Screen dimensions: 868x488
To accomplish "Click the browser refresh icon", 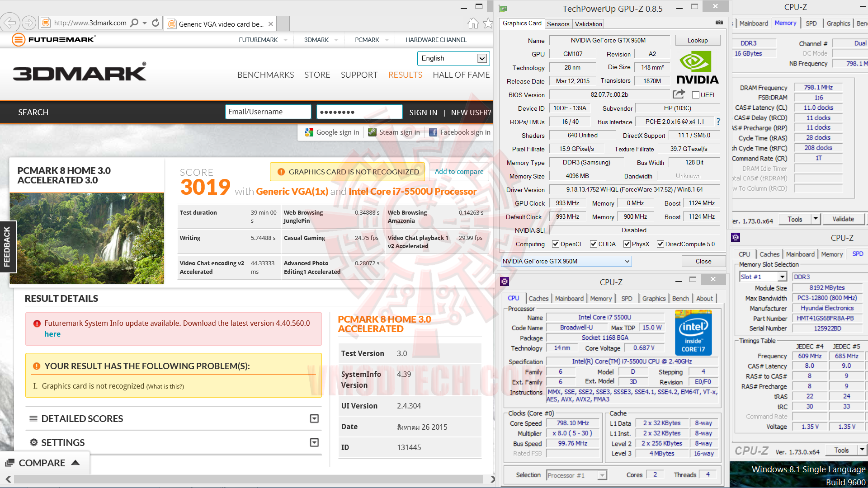I will pyautogui.click(x=156, y=23).
